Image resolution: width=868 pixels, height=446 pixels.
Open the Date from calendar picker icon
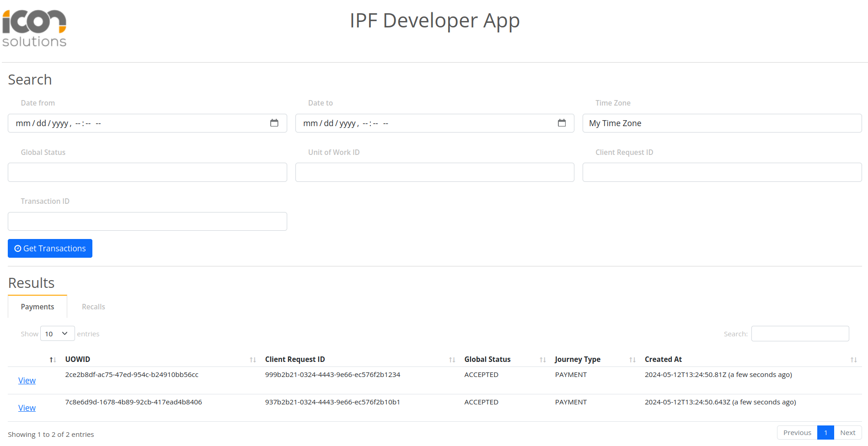click(274, 123)
